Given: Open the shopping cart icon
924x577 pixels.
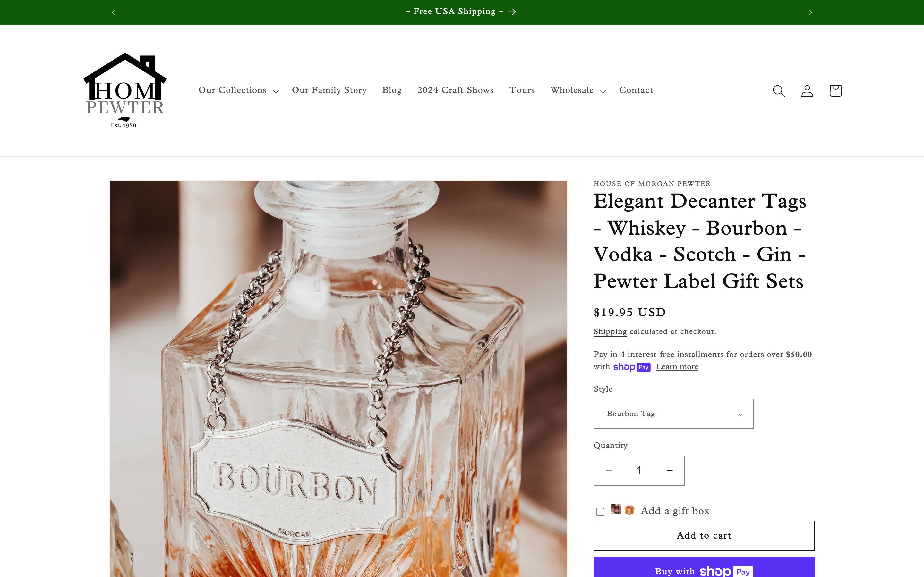Looking at the screenshot, I should pos(835,91).
